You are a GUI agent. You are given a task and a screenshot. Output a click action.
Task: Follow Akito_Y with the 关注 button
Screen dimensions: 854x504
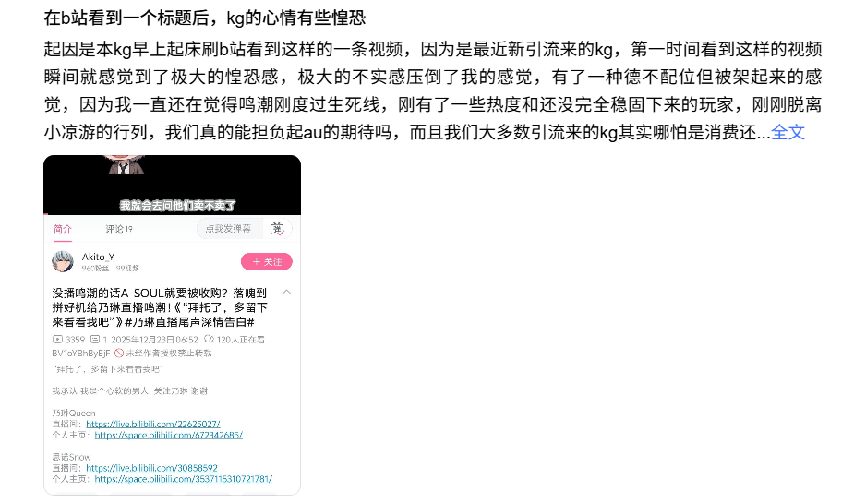point(266,262)
